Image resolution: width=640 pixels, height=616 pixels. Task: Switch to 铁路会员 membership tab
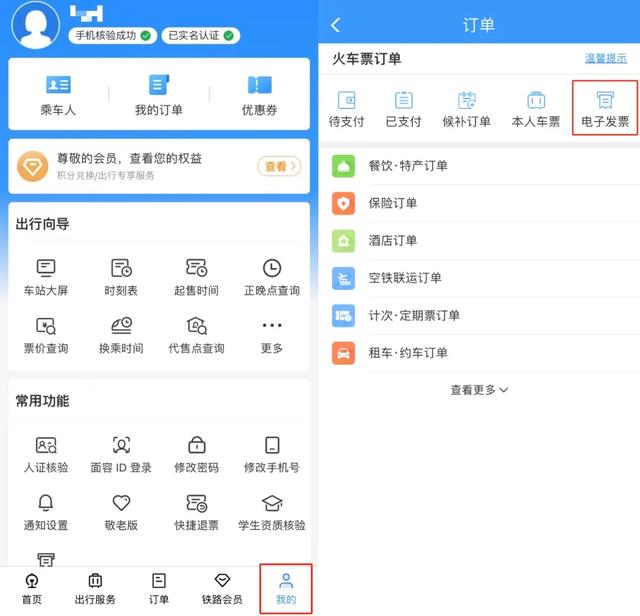coord(222,589)
